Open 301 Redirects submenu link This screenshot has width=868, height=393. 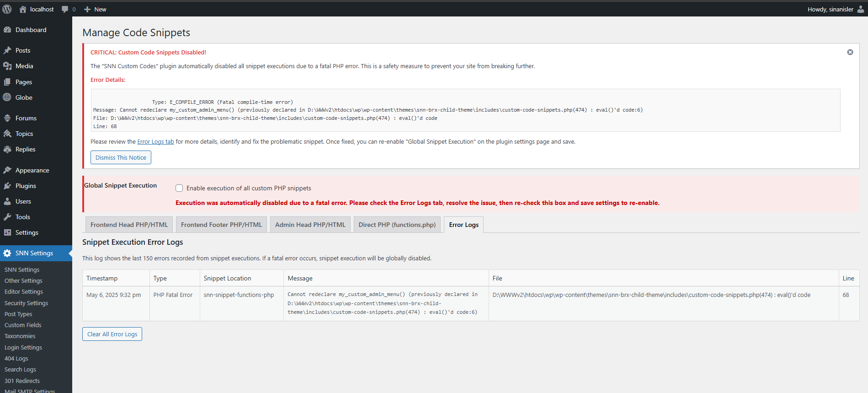coord(22,381)
